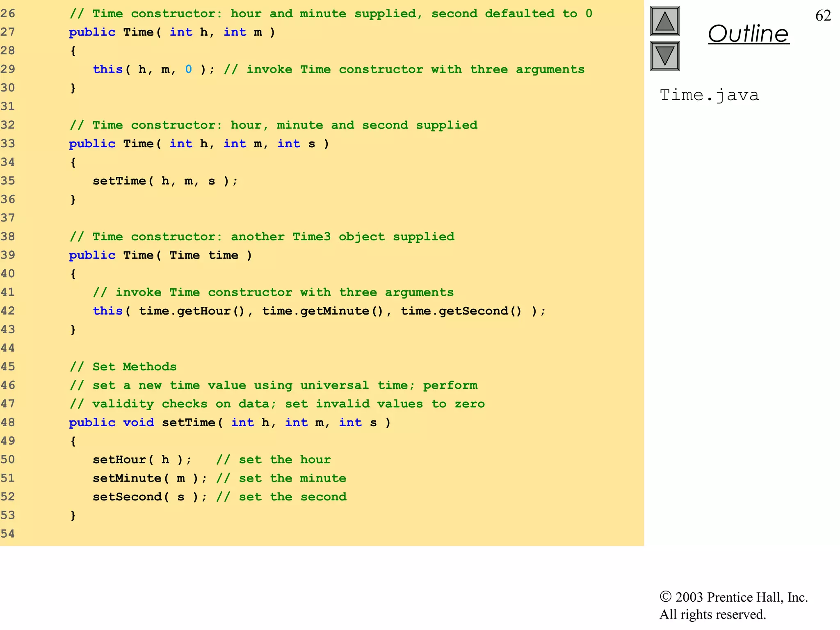Click line 47 validity checks comment

click(x=277, y=404)
